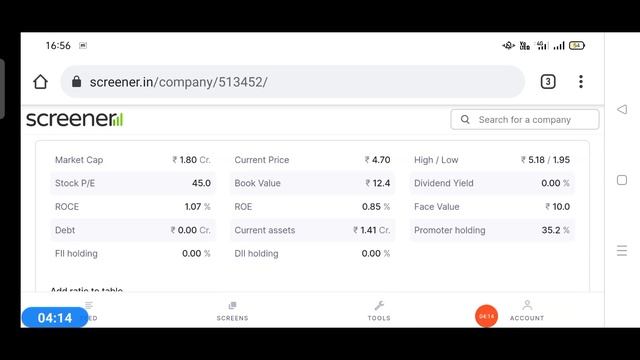Tap the 4G network indicator
This screenshot has width=640, height=360.
[x=542, y=45]
